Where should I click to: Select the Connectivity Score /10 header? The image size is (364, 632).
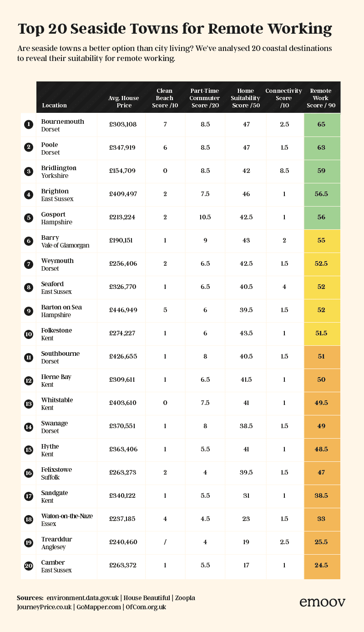(x=283, y=98)
